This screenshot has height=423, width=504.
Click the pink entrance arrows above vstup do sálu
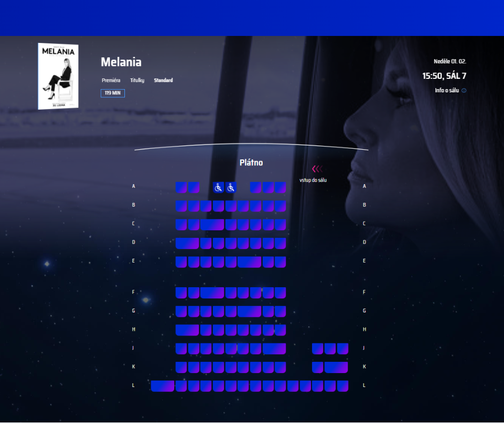click(x=317, y=169)
